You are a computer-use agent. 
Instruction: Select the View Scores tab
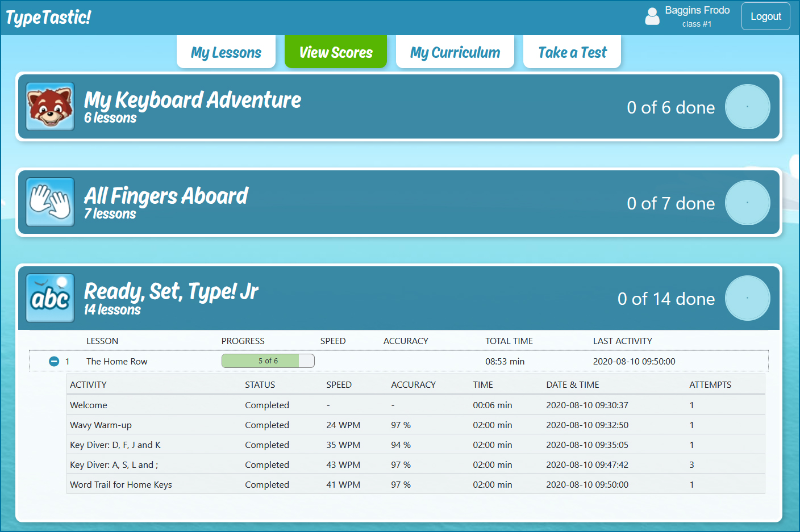tap(336, 52)
